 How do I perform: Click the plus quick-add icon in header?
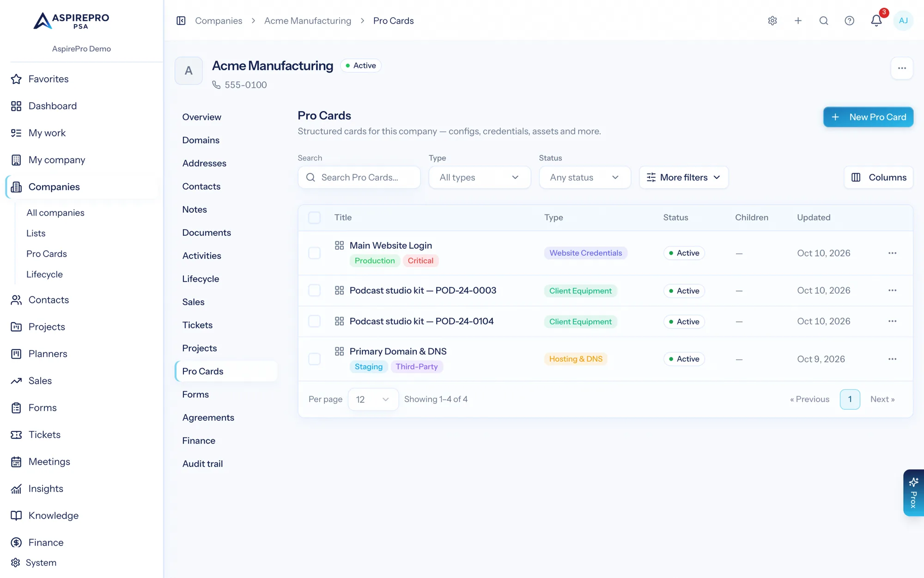(x=798, y=21)
